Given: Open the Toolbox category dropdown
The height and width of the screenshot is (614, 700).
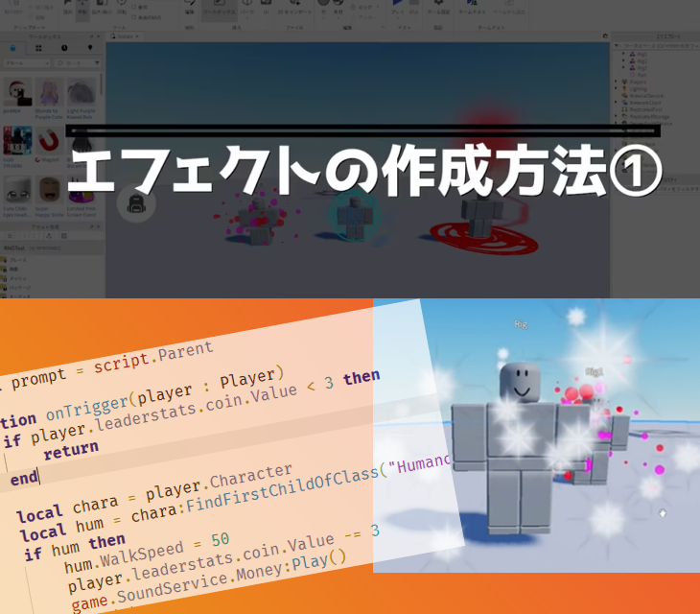Looking at the screenshot, I should coord(27,63).
